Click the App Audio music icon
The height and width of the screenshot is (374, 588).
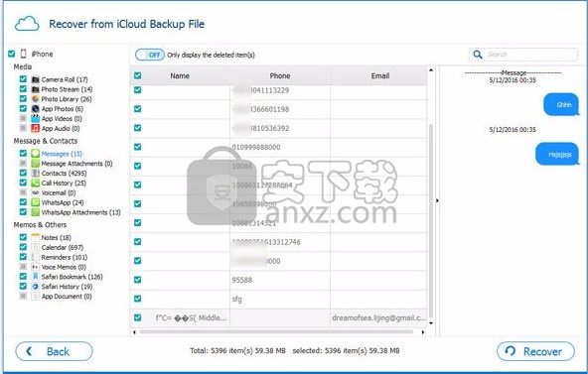tap(35, 128)
